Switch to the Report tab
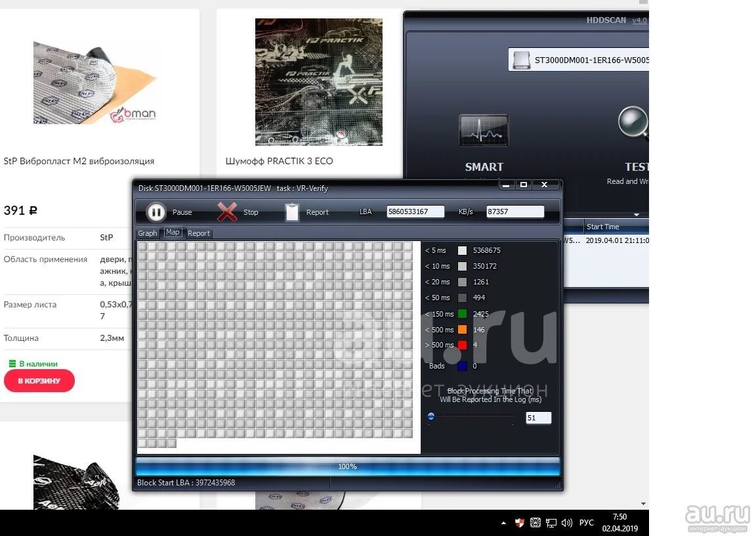The image size is (756, 536). (x=199, y=233)
